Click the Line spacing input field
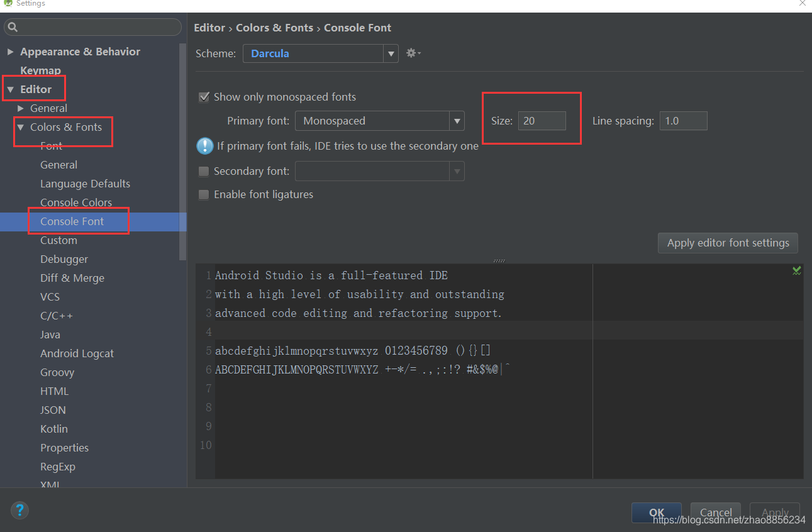This screenshot has width=812, height=532. point(683,121)
